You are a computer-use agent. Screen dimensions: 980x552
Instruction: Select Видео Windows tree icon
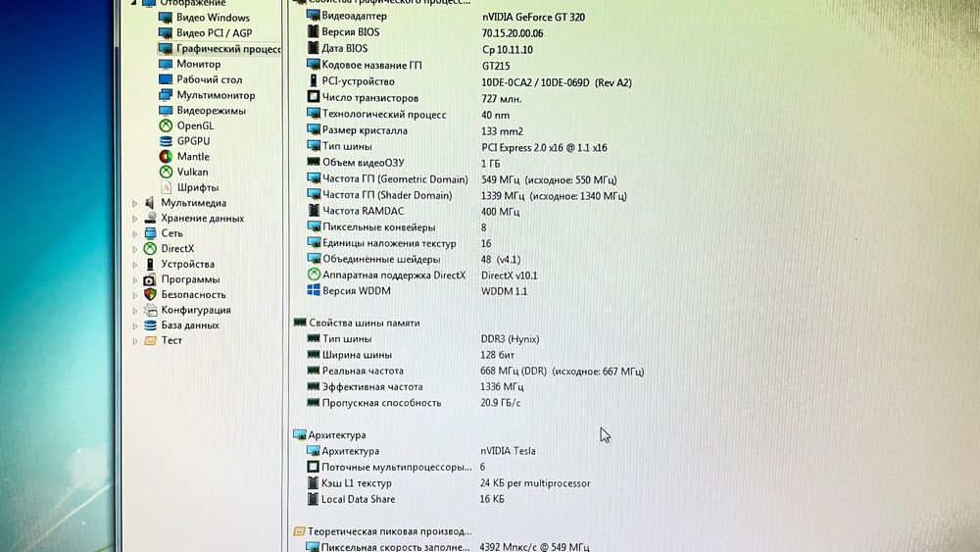coord(166,18)
